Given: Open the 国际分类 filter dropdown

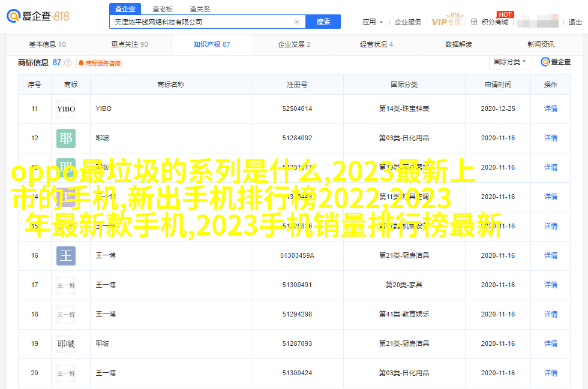Looking at the screenshot, I should 510,62.
